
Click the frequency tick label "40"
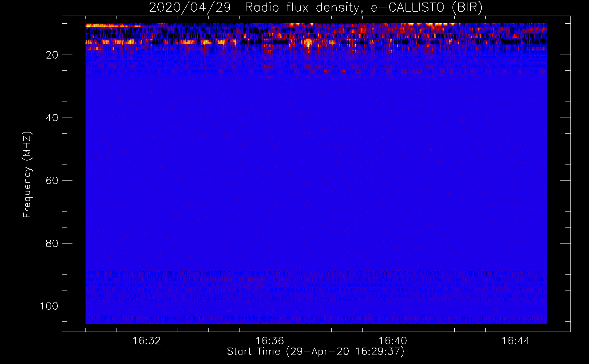52,118
